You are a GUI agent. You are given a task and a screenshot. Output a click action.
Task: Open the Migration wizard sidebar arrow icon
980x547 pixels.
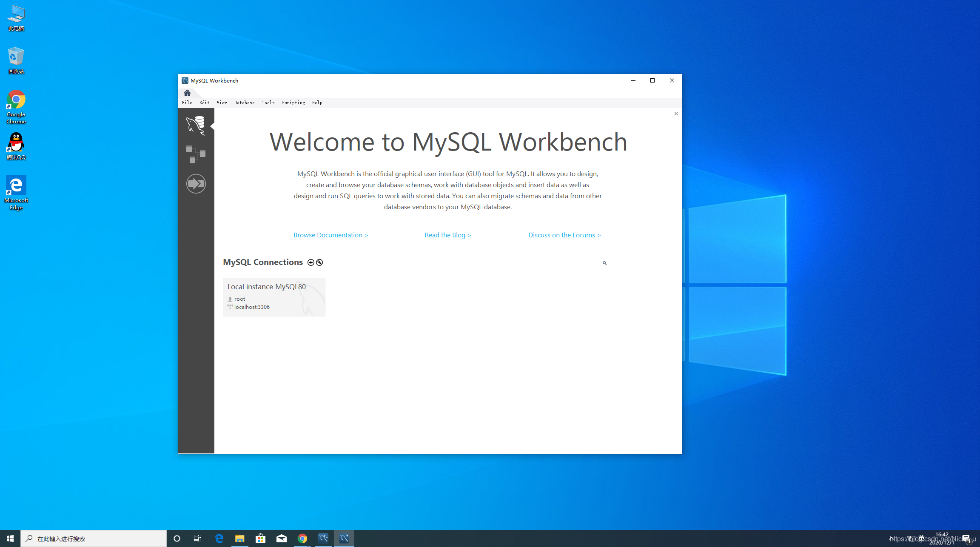point(196,184)
